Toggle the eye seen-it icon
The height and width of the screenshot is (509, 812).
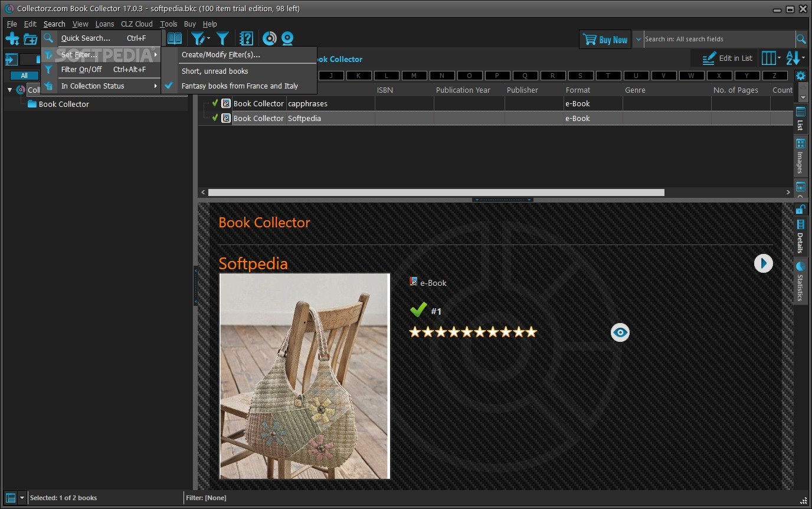tap(620, 332)
